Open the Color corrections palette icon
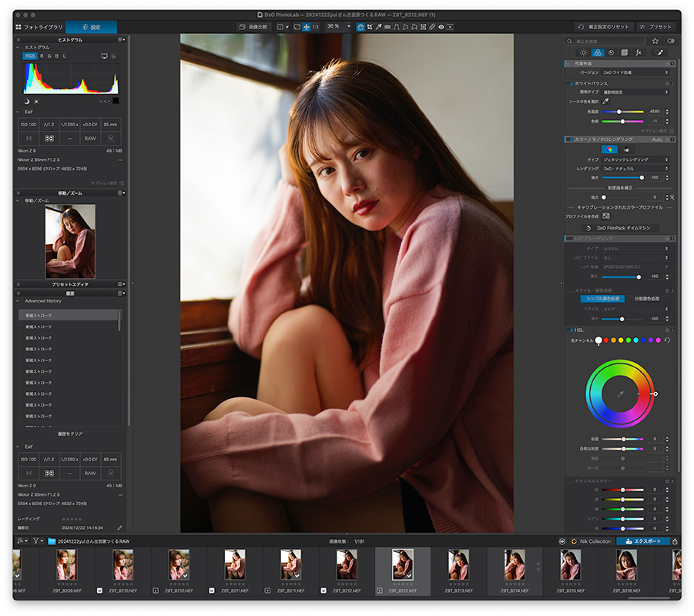Viewport: 694px width, 616px height. [598, 52]
